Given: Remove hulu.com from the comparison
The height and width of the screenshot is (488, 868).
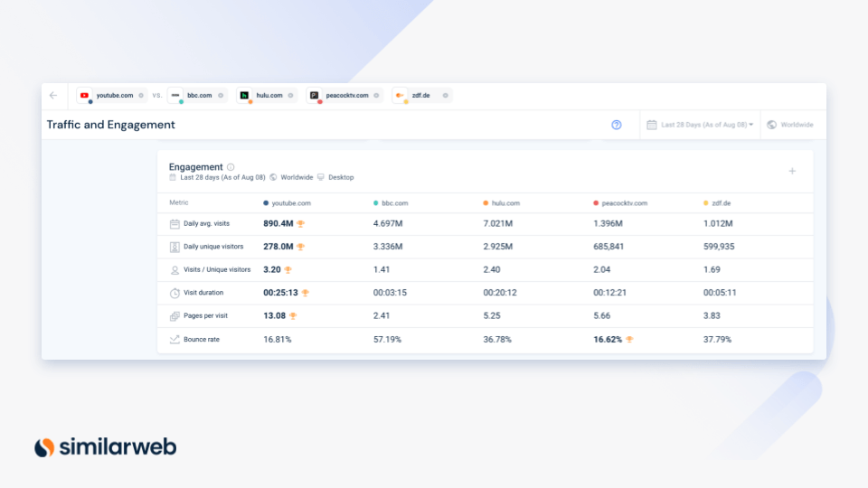Looking at the screenshot, I should (290, 95).
